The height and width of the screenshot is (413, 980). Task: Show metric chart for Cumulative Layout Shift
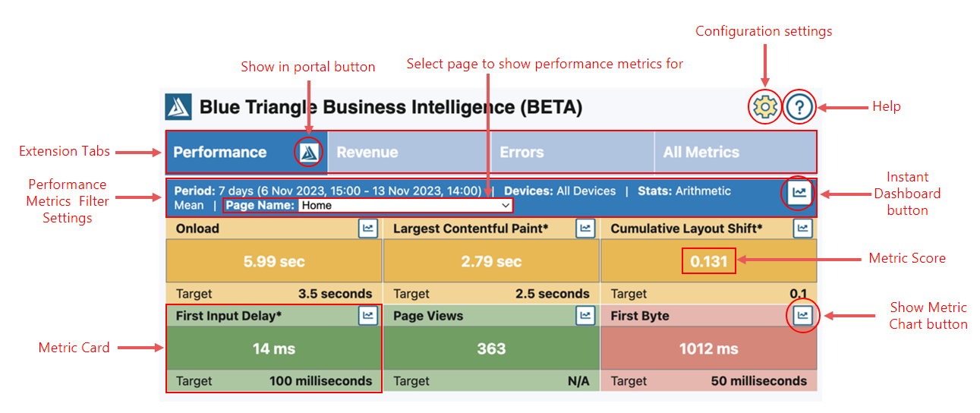(803, 228)
